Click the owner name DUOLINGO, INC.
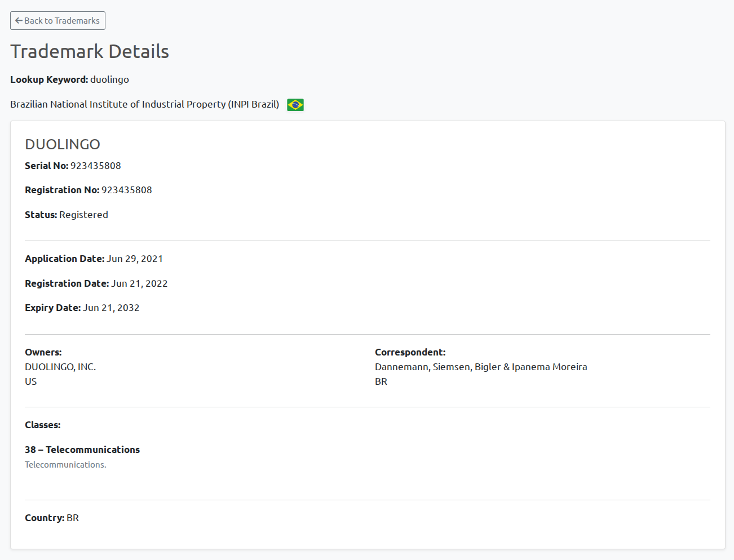The height and width of the screenshot is (560, 734). (x=60, y=367)
